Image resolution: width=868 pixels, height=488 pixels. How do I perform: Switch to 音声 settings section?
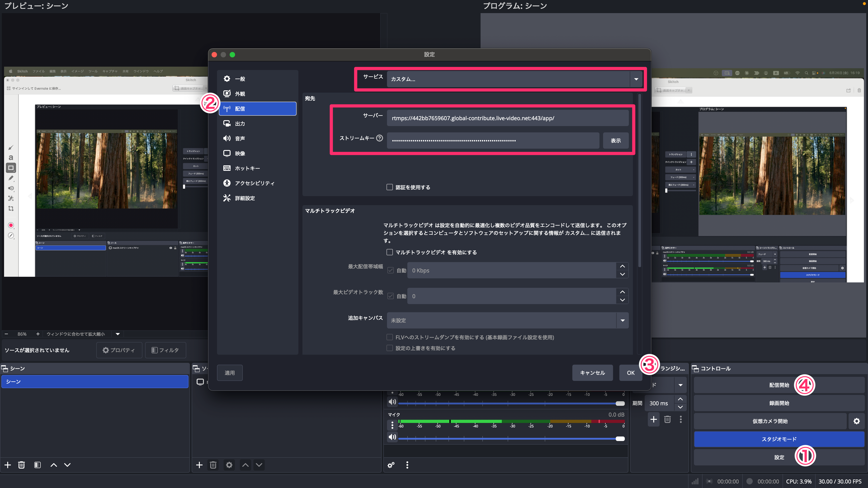[x=257, y=138]
